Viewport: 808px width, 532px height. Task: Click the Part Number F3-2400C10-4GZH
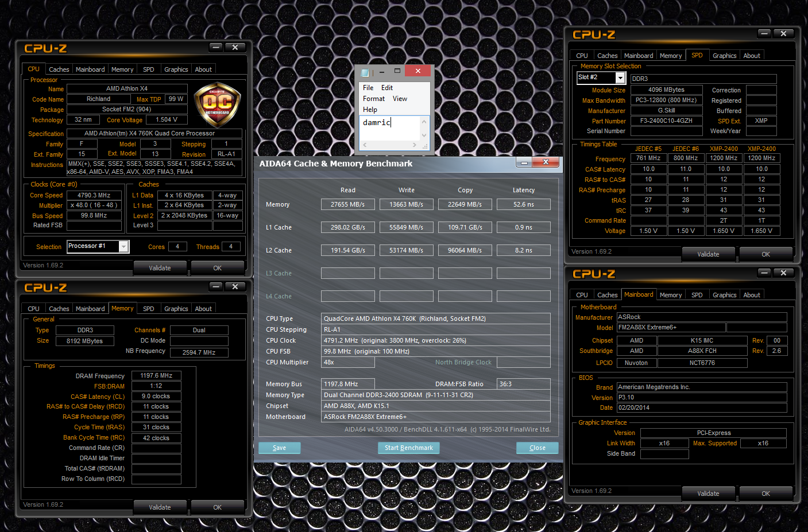click(666, 121)
